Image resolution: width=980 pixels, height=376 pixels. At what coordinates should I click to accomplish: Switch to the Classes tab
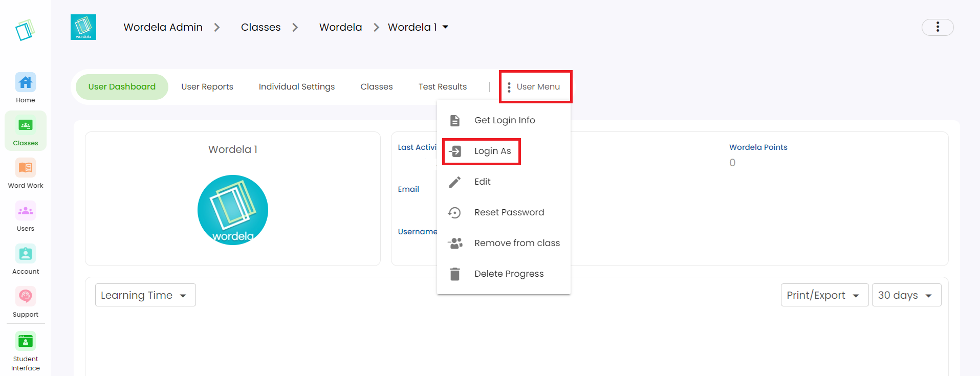(x=377, y=87)
